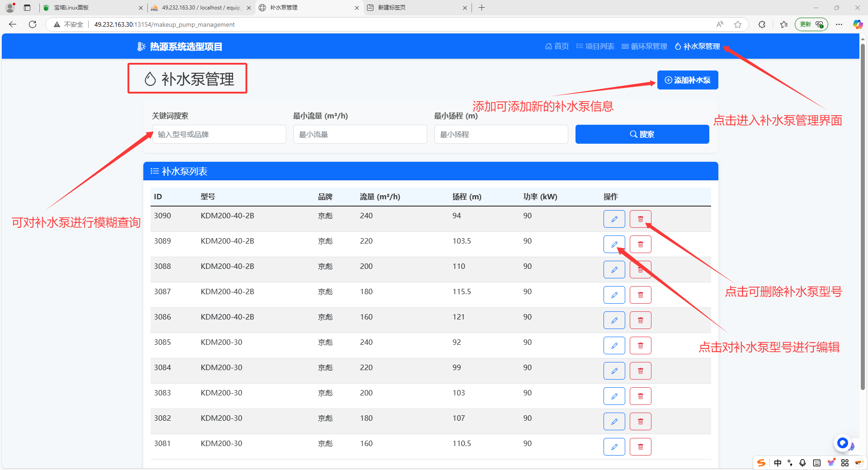The height and width of the screenshot is (470, 868).
Task: Open 循环泵管理 navigation link
Action: [644, 46]
